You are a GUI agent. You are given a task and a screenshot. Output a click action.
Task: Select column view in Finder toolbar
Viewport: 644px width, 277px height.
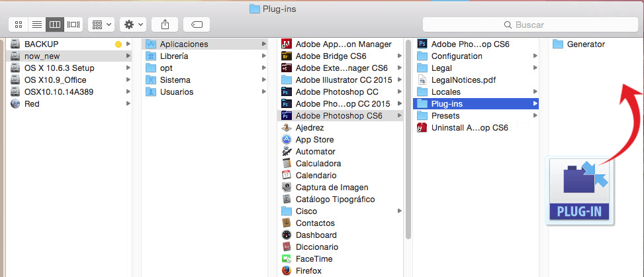[x=55, y=25]
